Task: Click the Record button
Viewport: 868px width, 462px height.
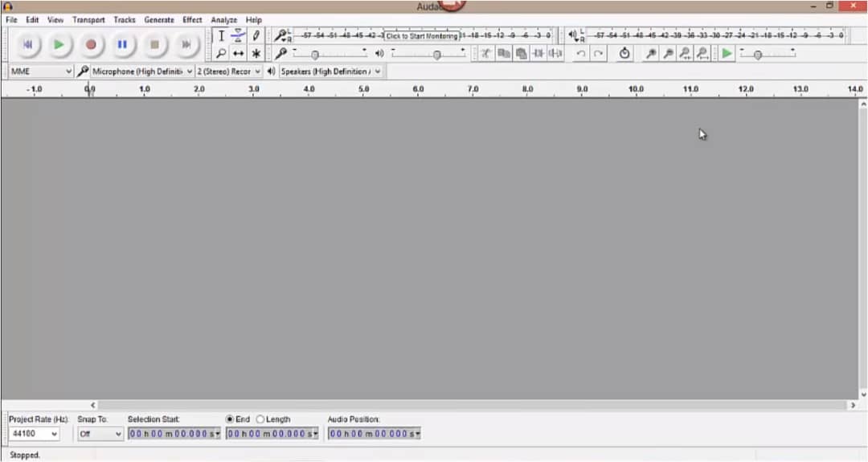Action: click(x=91, y=44)
